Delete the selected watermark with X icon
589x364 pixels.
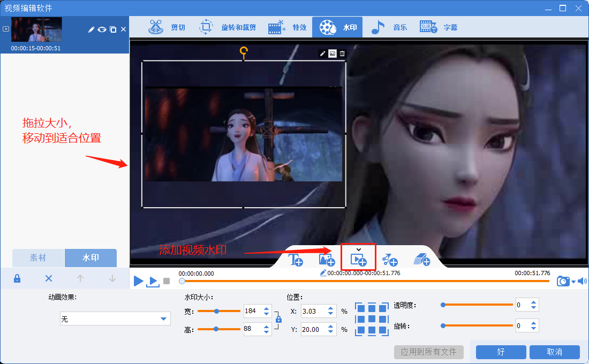tap(48, 278)
